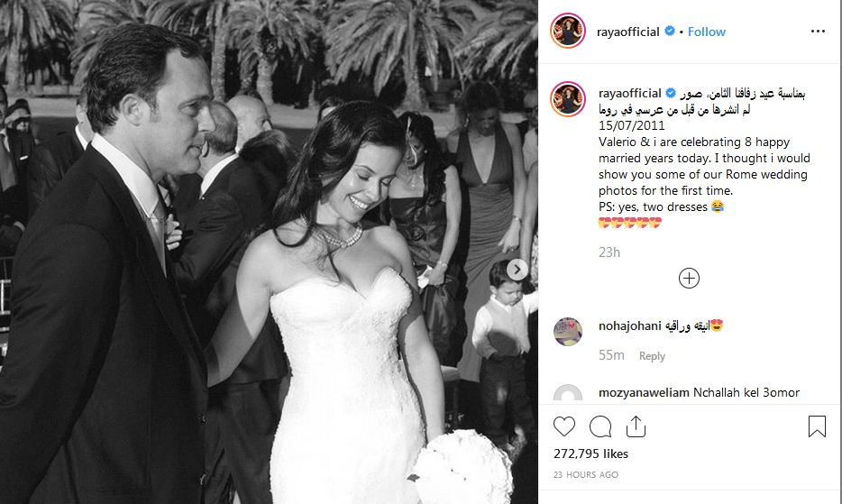
Task: Open mozyanaweliam's profile from comment
Action: (644, 393)
